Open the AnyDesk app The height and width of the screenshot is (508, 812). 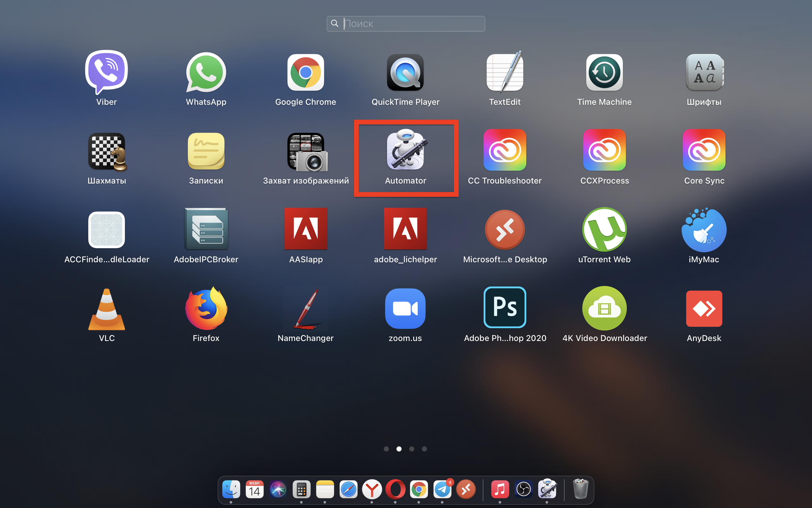(704, 308)
